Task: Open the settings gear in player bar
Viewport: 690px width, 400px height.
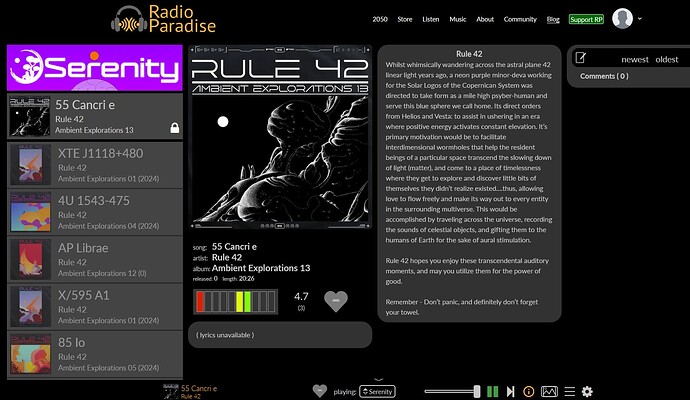Action: point(587,391)
